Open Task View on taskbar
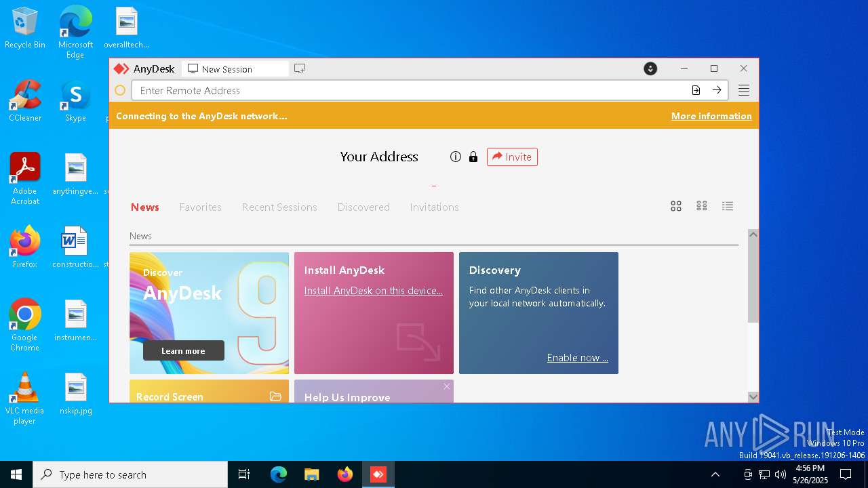 [x=244, y=474]
